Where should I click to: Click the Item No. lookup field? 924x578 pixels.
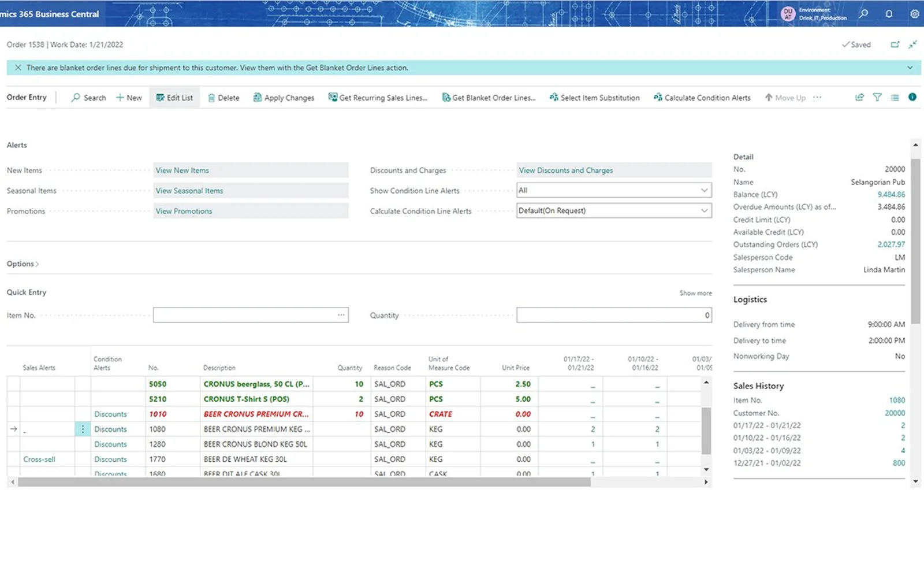click(x=251, y=315)
